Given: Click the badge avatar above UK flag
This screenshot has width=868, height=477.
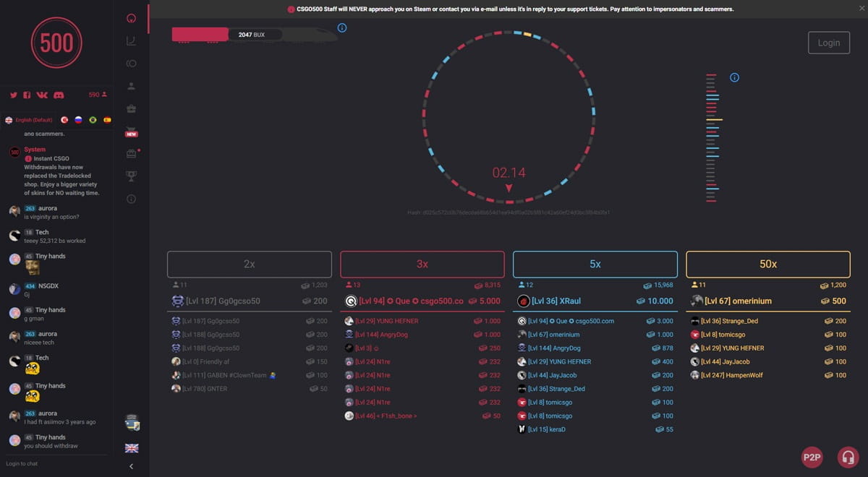Looking at the screenshot, I should (x=132, y=422).
